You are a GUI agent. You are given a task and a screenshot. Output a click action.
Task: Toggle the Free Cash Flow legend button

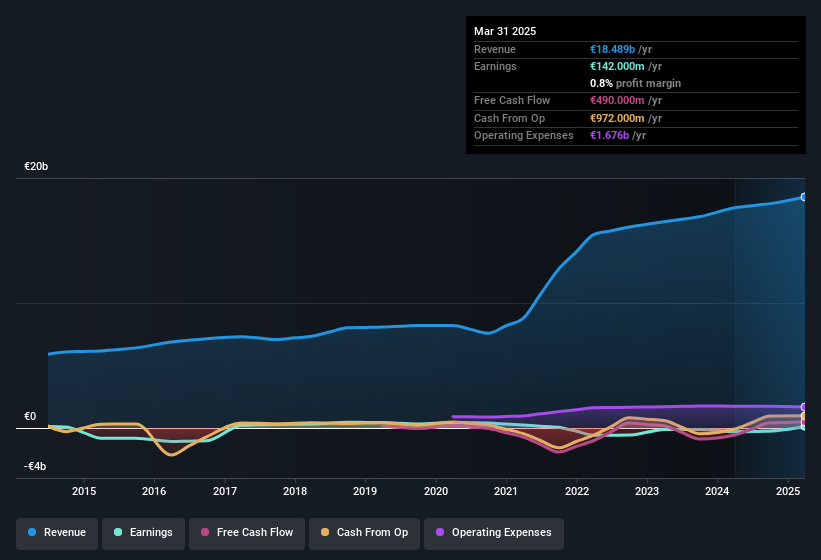tap(247, 534)
